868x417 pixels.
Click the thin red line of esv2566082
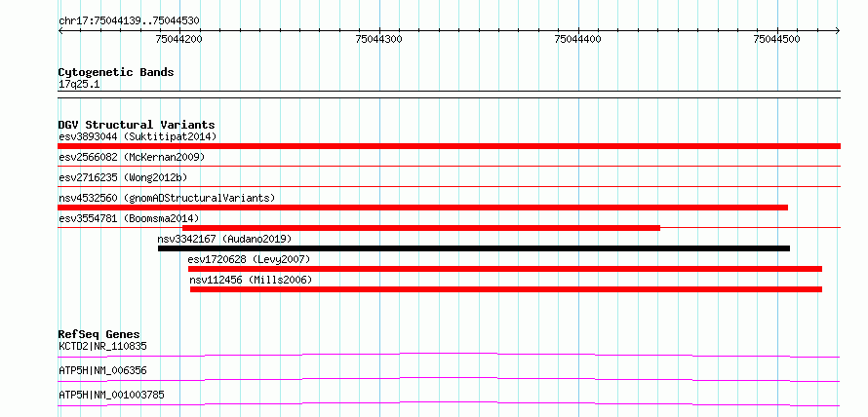[x=449, y=166]
